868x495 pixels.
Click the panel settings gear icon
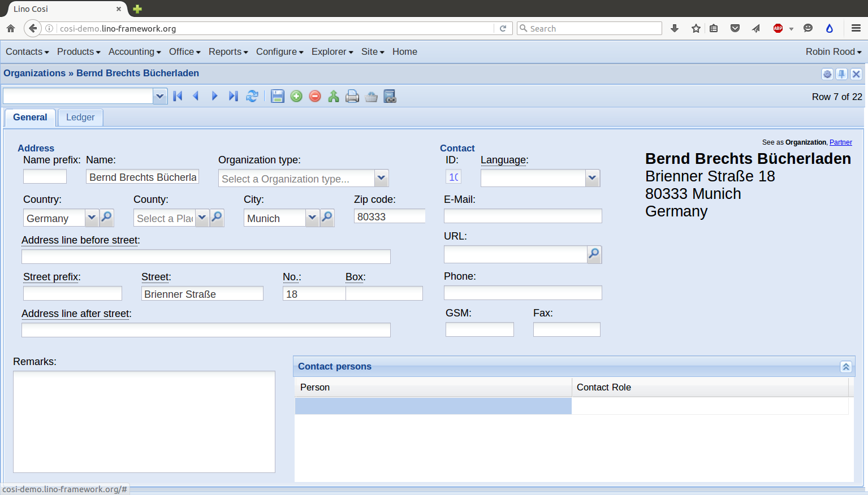click(827, 74)
